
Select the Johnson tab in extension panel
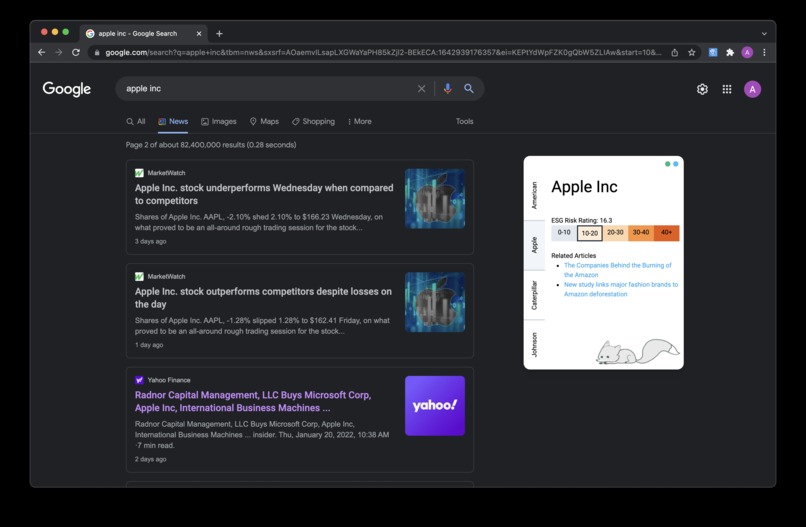(x=534, y=344)
